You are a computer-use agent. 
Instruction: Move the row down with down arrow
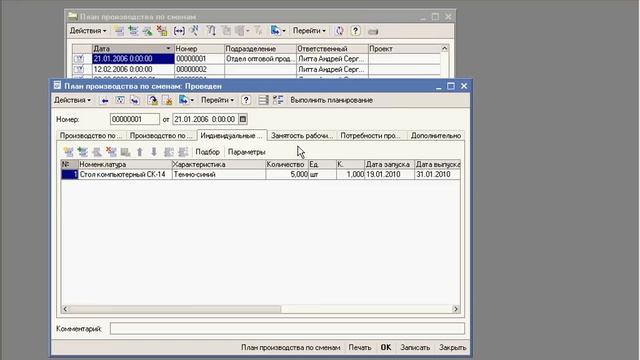click(154, 152)
